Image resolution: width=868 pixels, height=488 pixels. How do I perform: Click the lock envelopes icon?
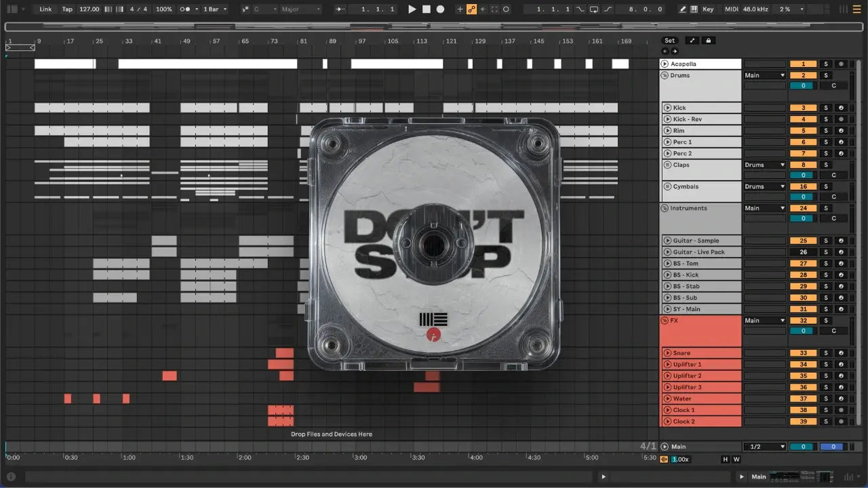coord(709,41)
